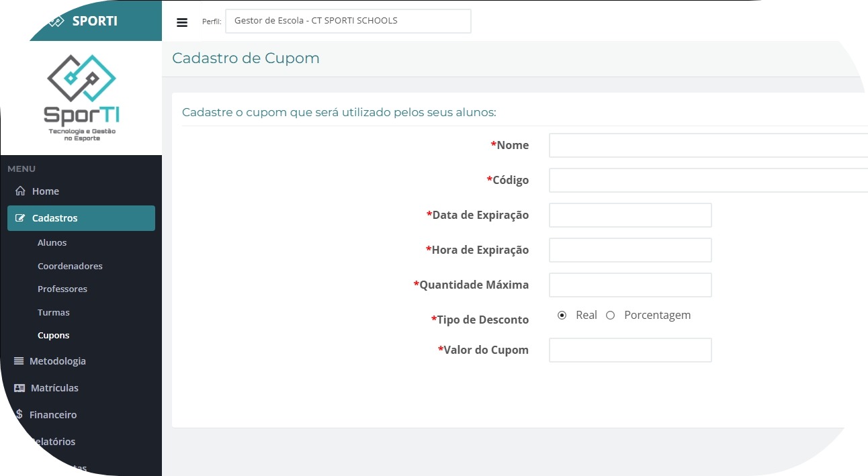868x476 pixels.
Task: Navigate to the Coordenadores page
Action: tap(70, 267)
